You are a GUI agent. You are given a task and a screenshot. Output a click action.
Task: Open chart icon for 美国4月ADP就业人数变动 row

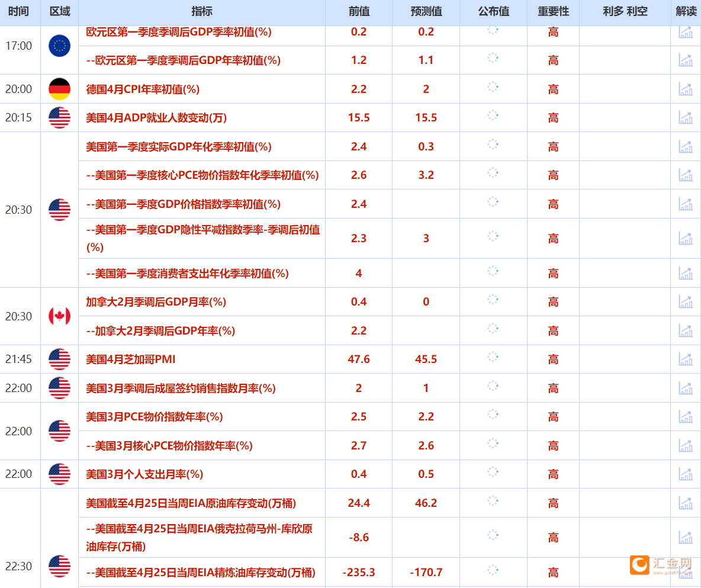pyautogui.click(x=686, y=118)
